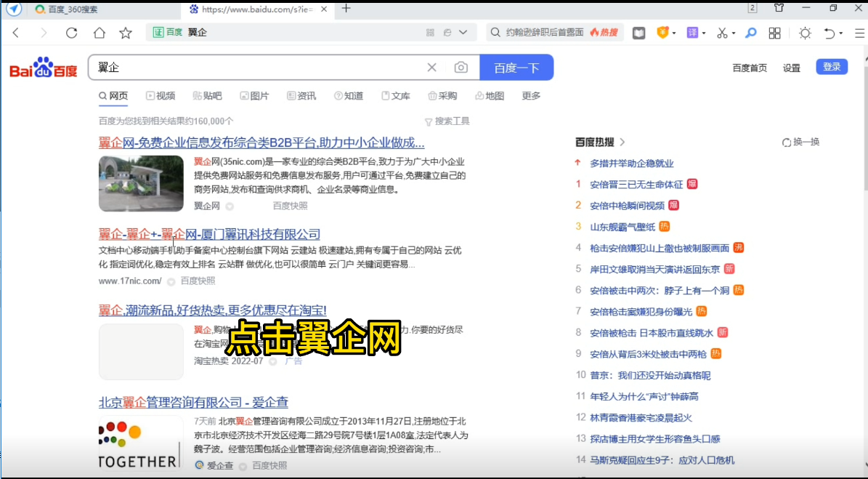Open 百度首页 link
Viewport: 868px width, 479px height.
coord(750,68)
